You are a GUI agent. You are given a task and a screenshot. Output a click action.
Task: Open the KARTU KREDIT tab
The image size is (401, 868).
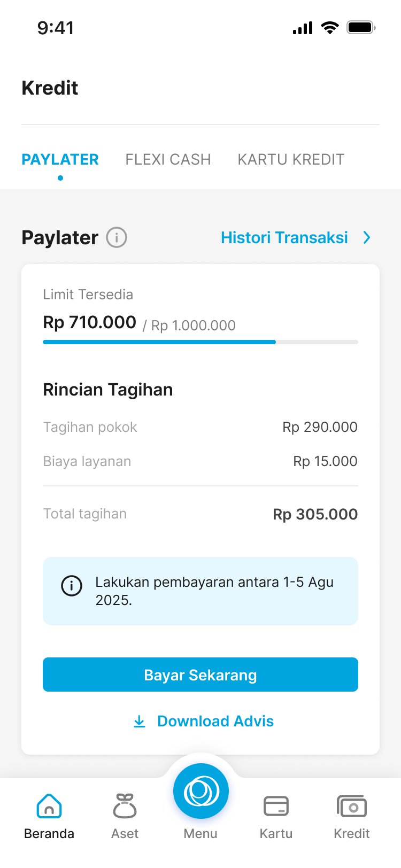pos(291,159)
